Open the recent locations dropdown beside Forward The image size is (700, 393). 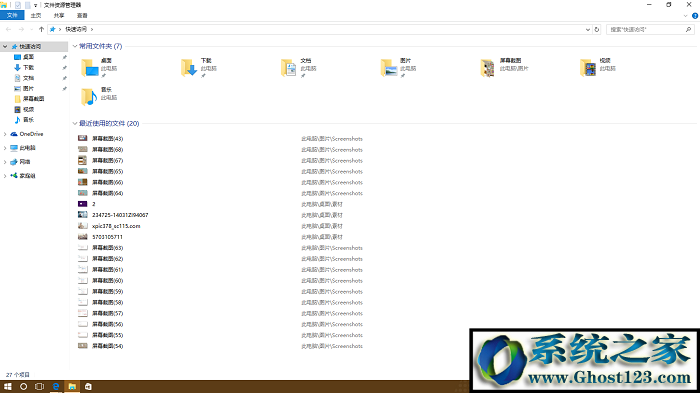[x=31, y=29]
